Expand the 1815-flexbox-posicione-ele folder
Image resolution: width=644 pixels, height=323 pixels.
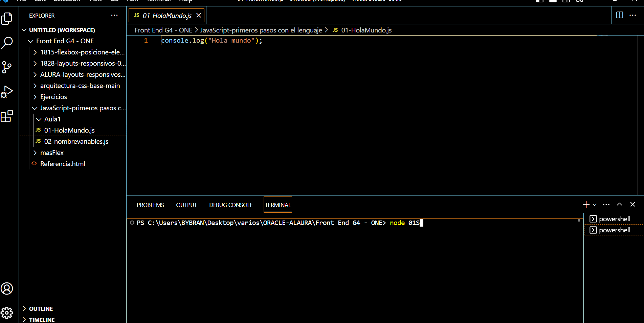35,52
